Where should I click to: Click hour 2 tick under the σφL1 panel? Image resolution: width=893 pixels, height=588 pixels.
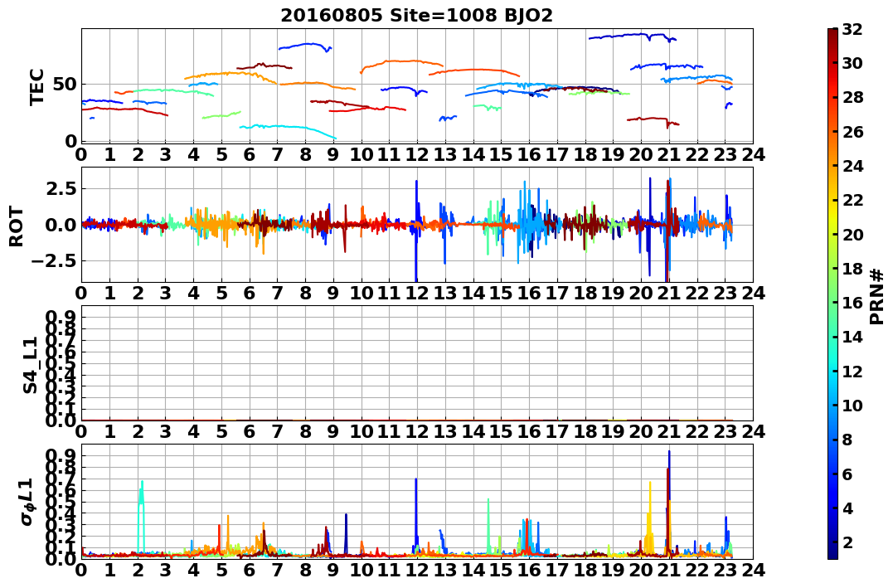coord(138,571)
